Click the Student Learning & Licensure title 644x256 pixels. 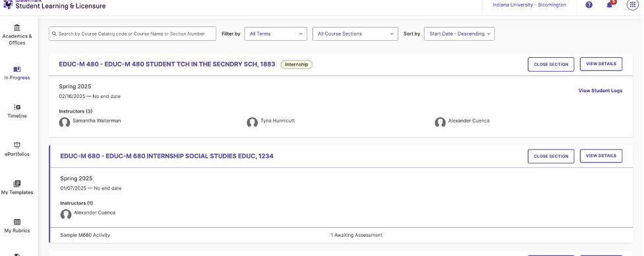61,6
